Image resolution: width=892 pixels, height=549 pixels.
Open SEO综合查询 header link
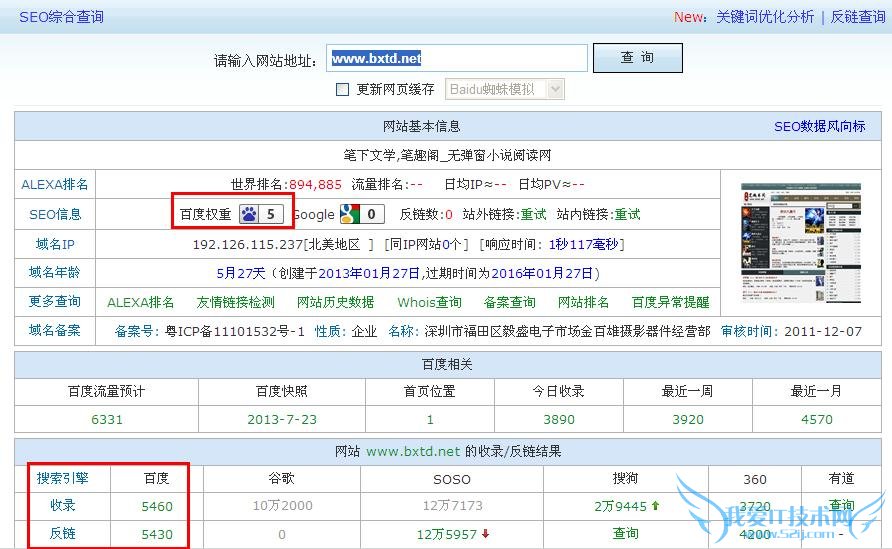click(x=61, y=17)
